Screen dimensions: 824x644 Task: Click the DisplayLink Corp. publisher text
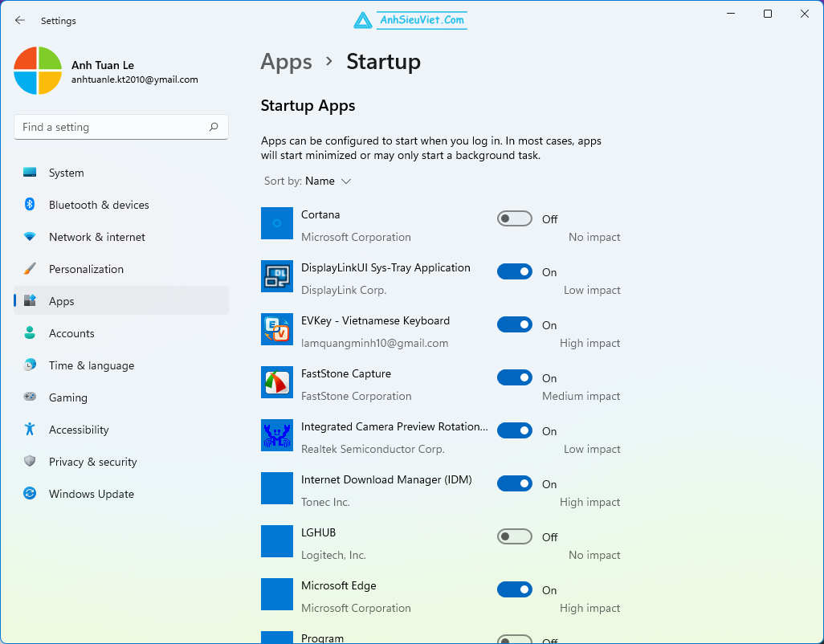pos(344,290)
